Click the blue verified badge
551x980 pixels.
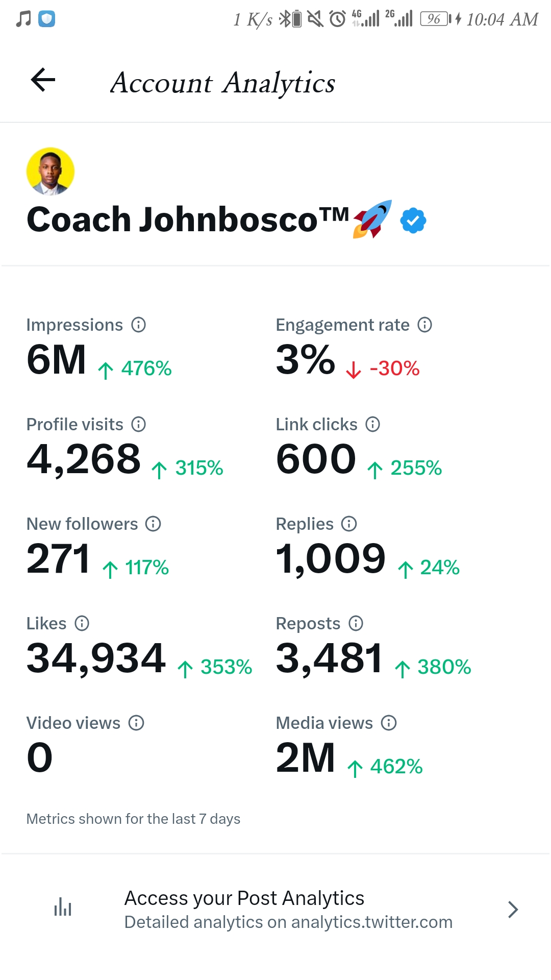click(x=413, y=220)
